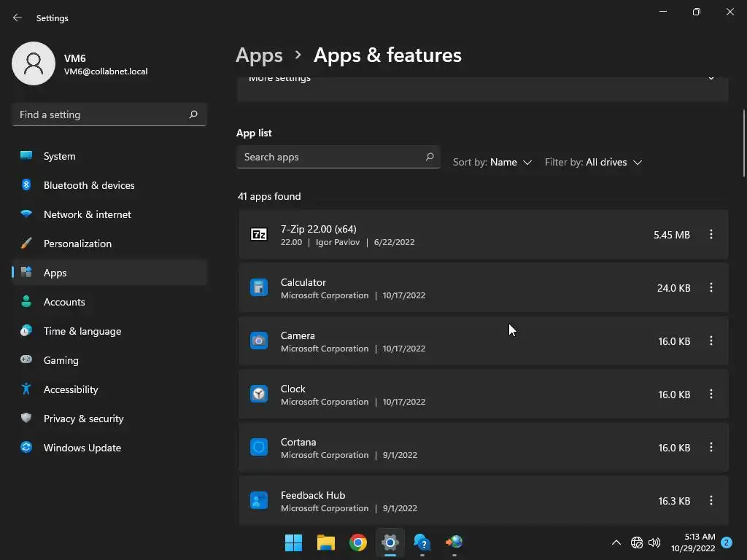Open the Windows Start menu
747x560 pixels.
(x=293, y=542)
